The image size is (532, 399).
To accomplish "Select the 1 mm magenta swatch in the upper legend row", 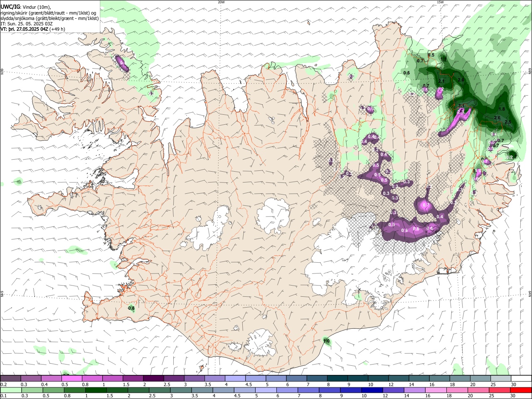I will 113,379.
